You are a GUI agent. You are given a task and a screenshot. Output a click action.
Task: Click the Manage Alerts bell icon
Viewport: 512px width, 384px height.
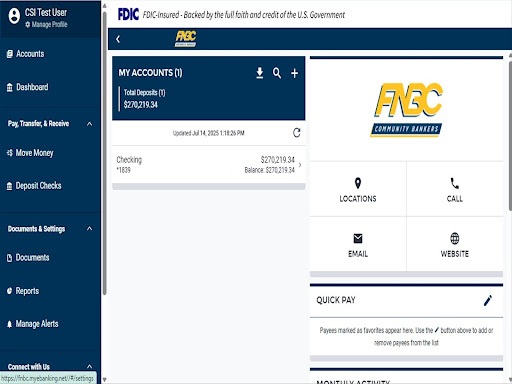tap(9, 324)
